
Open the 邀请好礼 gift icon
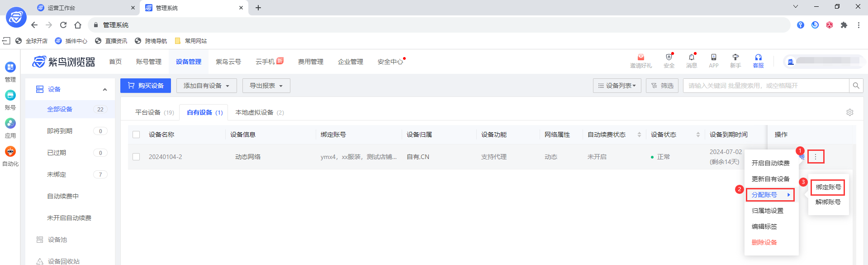[x=641, y=58]
